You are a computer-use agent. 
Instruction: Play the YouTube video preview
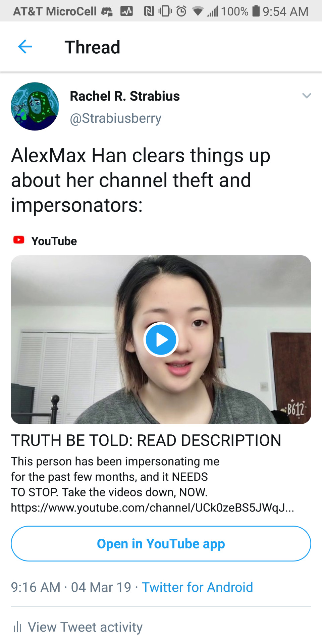[x=161, y=339]
